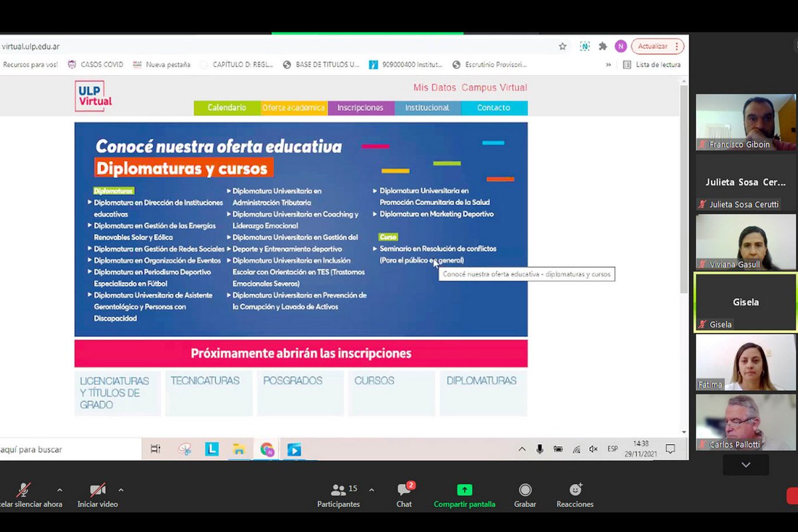Open blue L app in taskbar
Image resolution: width=798 pixels, height=532 pixels.
211,450
